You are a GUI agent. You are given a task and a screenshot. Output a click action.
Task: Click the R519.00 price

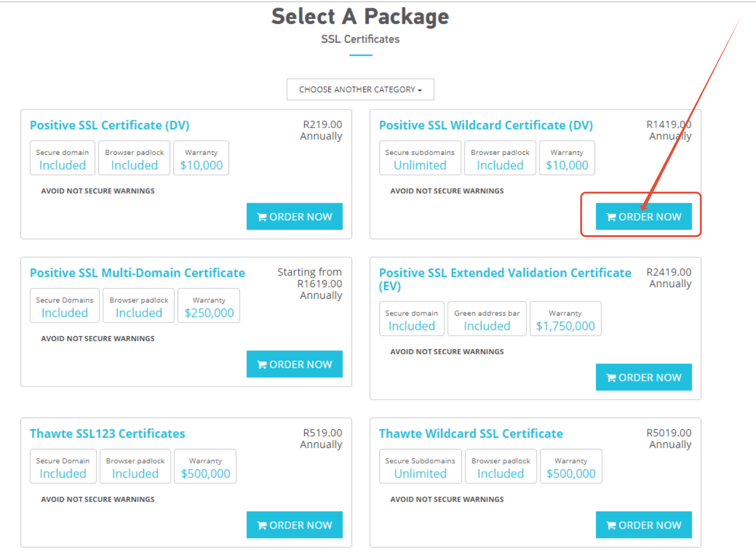[x=323, y=433]
